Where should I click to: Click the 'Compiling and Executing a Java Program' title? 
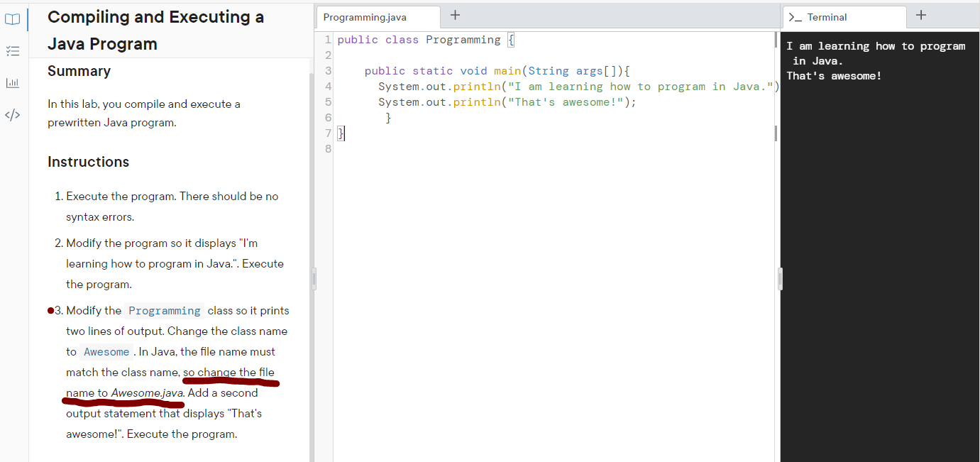[155, 31]
